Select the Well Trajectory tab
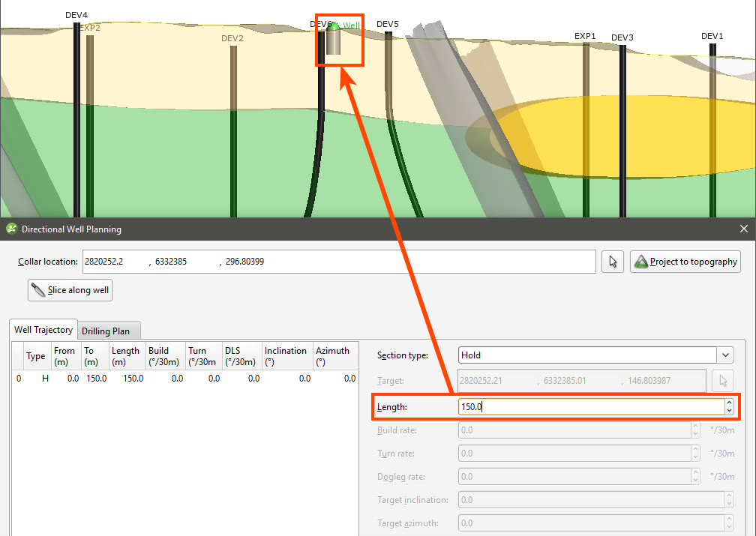756x536 pixels. [x=43, y=330]
